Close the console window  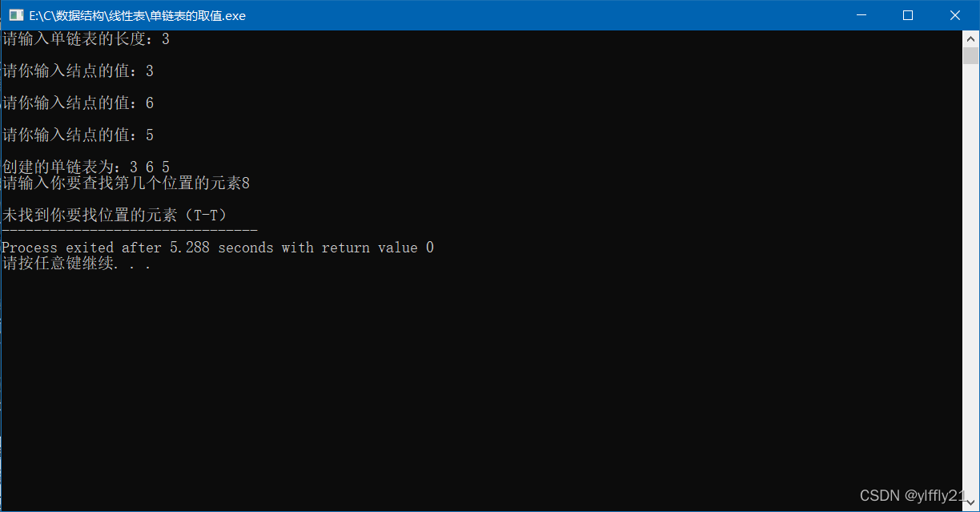tap(955, 15)
